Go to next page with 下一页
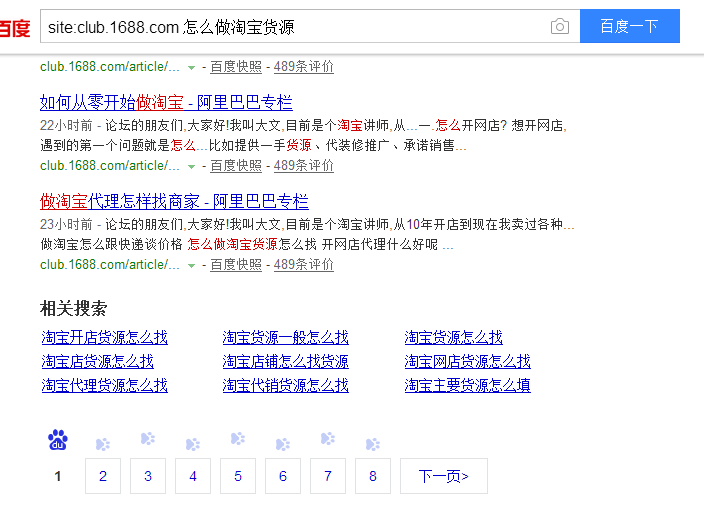This screenshot has width=704, height=526. pyautogui.click(x=443, y=476)
